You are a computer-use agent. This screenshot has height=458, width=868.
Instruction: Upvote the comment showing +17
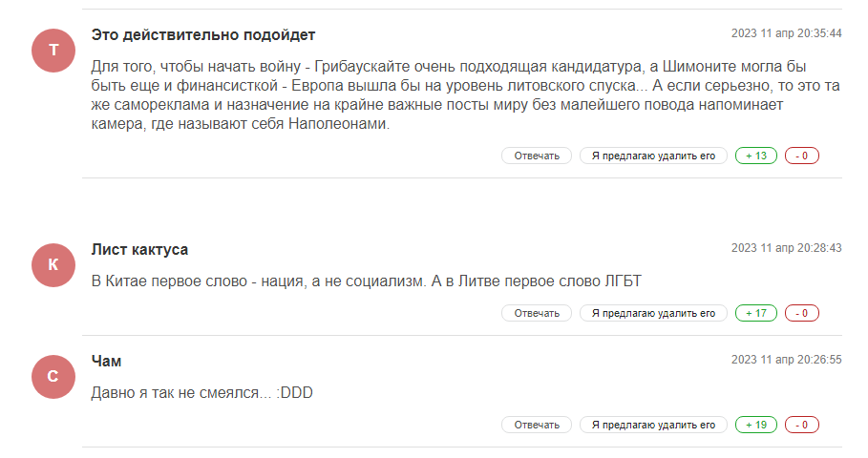pyautogui.click(x=756, y=313)
